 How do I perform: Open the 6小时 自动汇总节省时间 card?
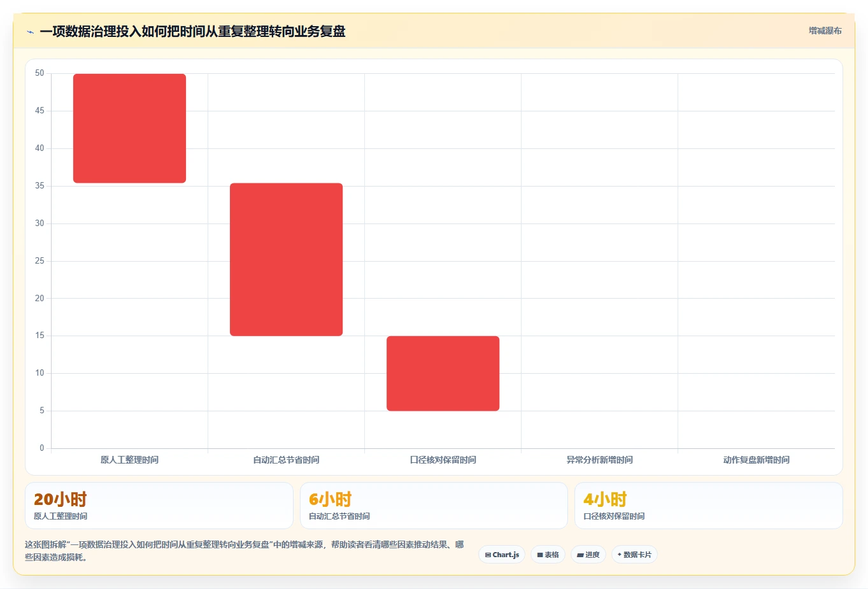point(434,506)
